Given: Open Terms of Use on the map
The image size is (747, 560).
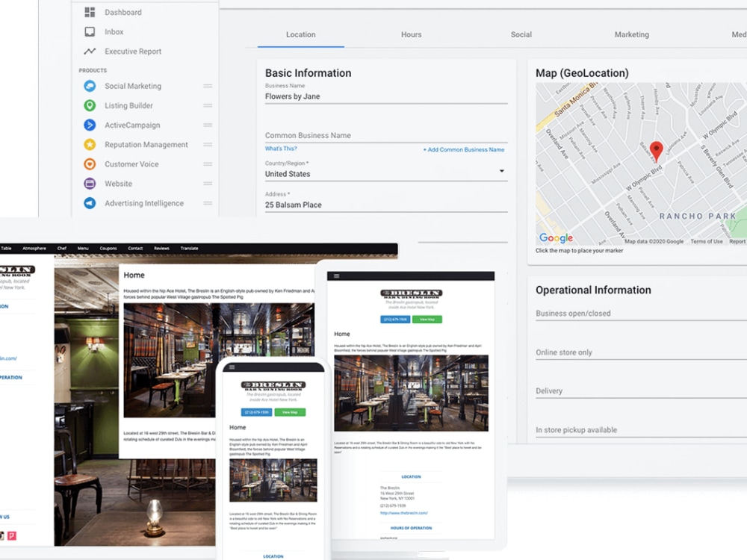Looking at the screenshot, I should coord(707,241).
